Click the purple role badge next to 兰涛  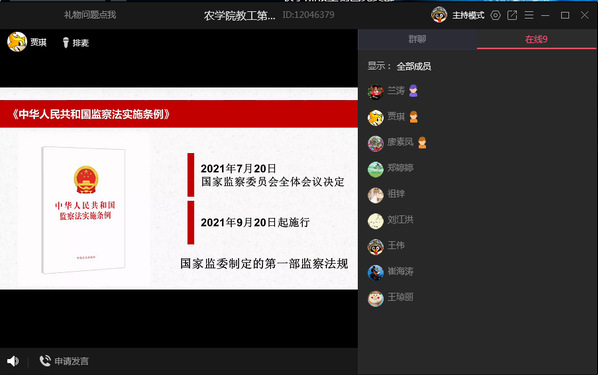[413, 91]
